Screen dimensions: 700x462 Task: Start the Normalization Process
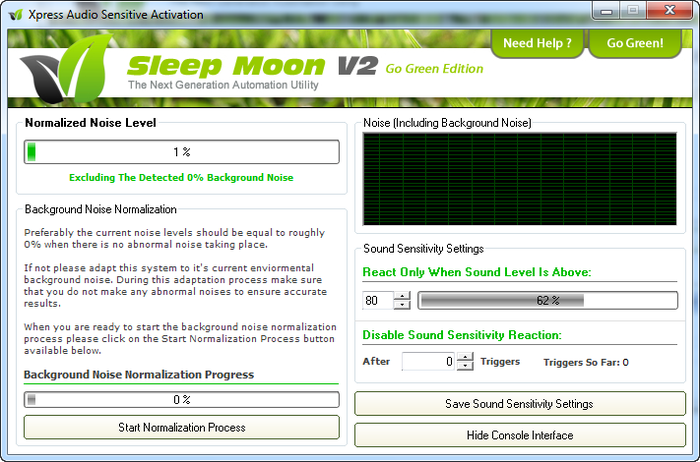coord(182,427)
